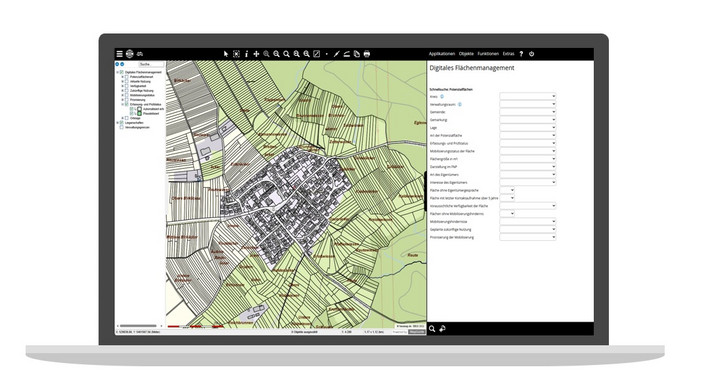
Task: Toggle the Erfassungs- und Prüfstatus layer checkbox
Action: click(127, 104)
